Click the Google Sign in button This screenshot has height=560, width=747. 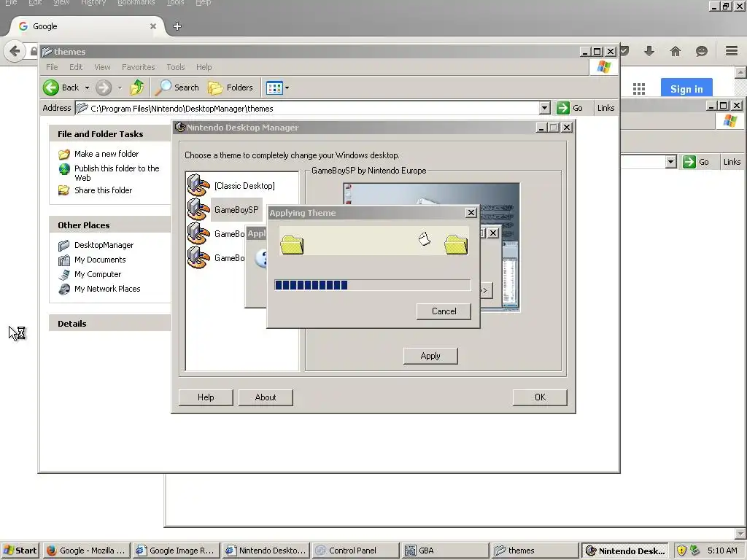pyautogui.click(x=686, y=88)
